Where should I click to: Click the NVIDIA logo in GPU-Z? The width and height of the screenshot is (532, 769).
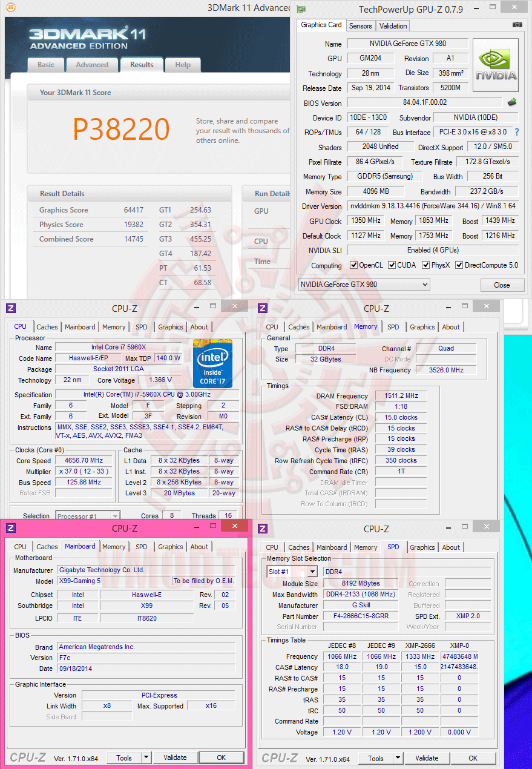point(496,65)
